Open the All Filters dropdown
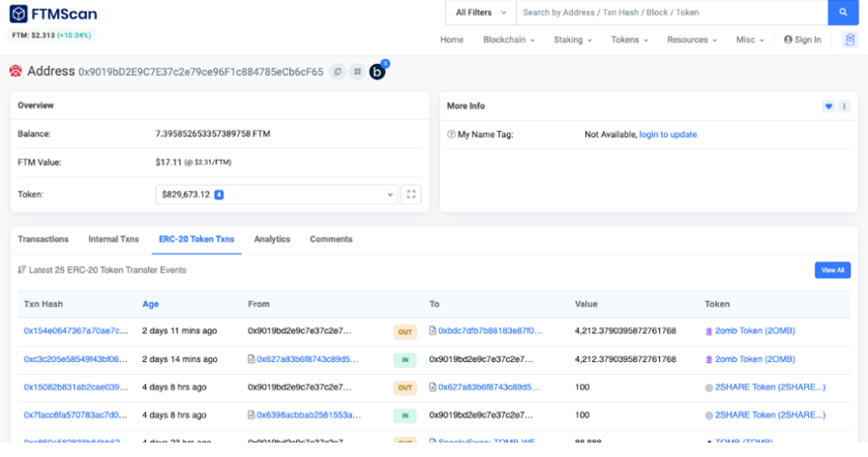868x457 pixels. 481,13
